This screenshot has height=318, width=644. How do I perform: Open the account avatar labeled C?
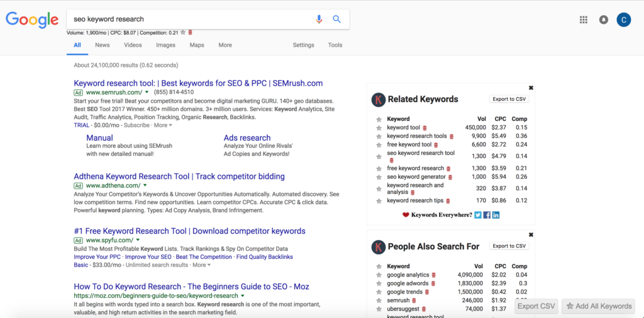(x=623, y=20)
